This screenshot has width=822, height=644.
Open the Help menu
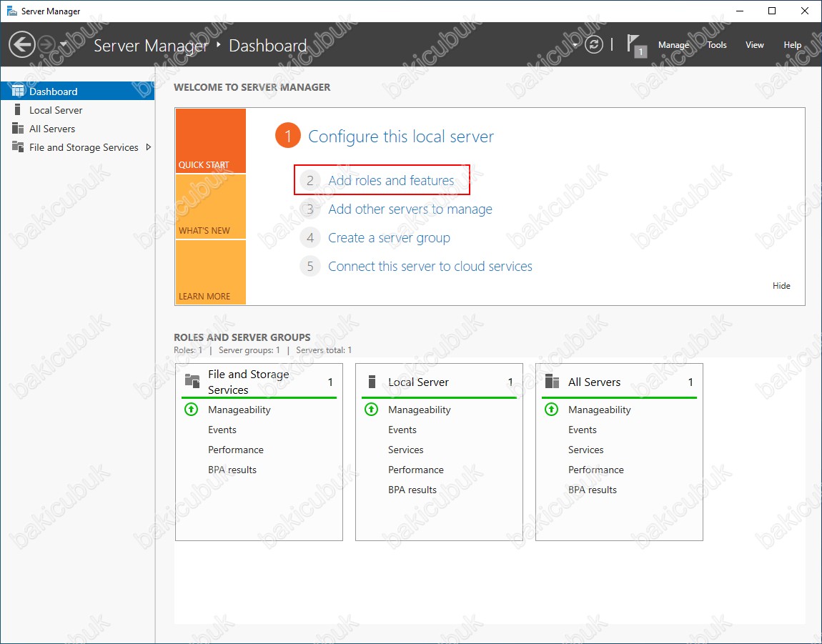click(x=792, y=45)
